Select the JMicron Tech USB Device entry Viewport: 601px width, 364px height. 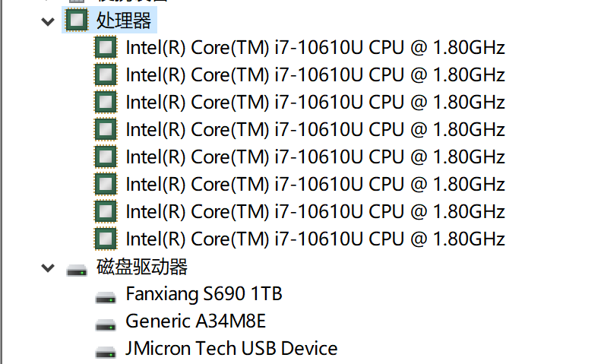pos(231,349)
